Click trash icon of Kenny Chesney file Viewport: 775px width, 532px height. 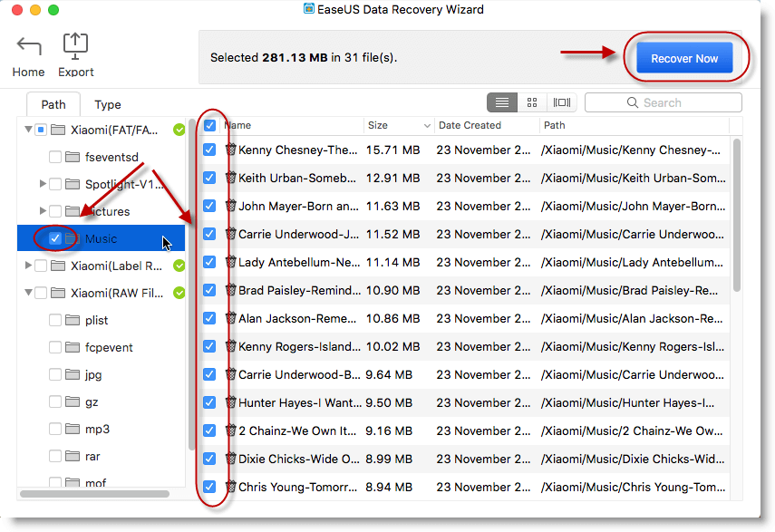(x=231, y=150)
